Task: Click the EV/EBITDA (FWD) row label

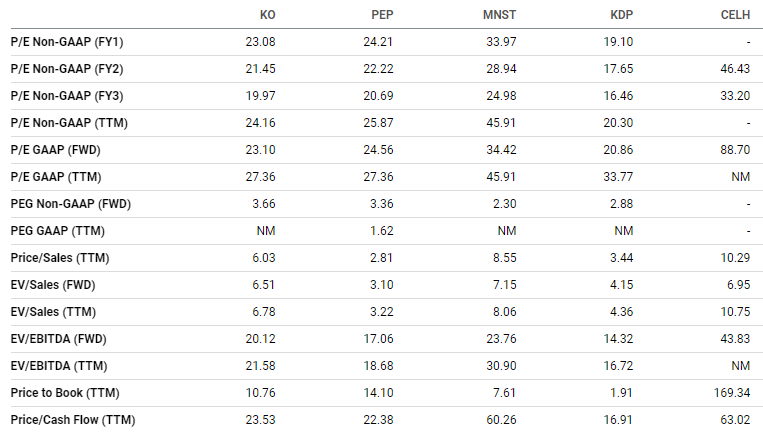Action: (60, 339)
